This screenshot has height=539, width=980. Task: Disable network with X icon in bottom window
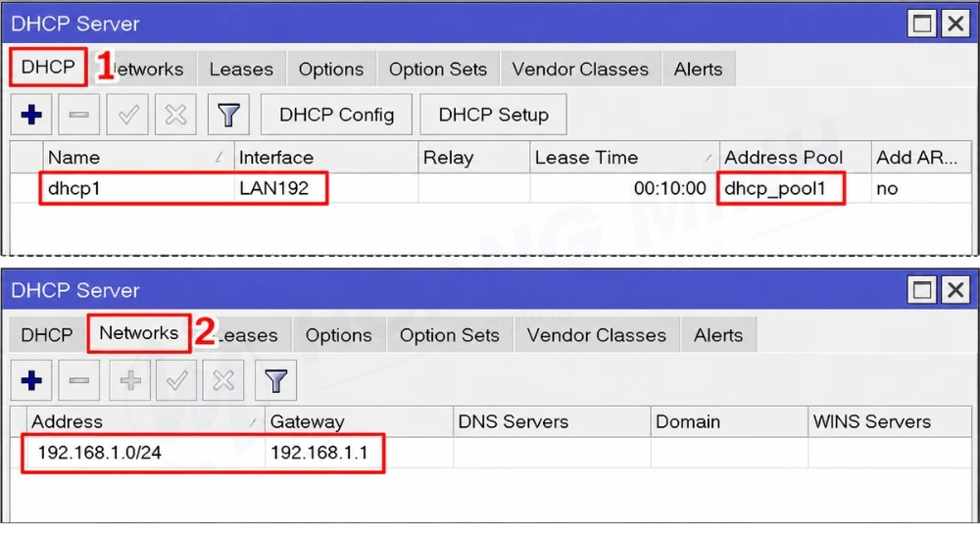coord(223,380)
